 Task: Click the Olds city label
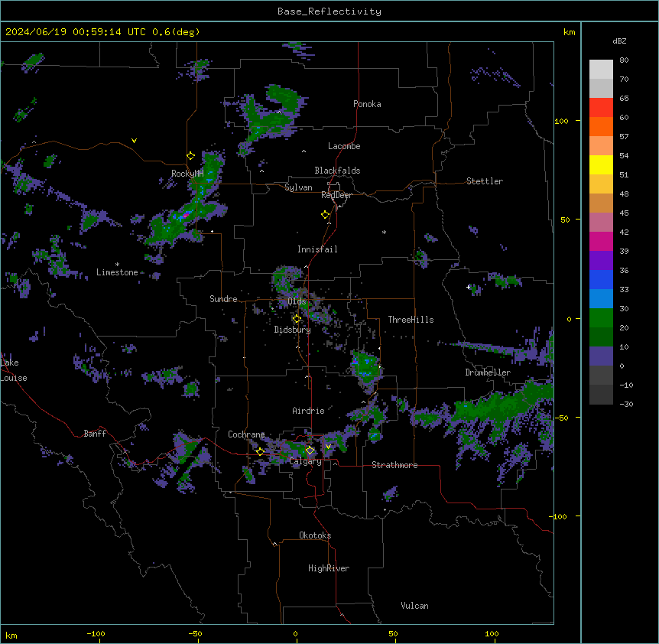tap(297, 301)
